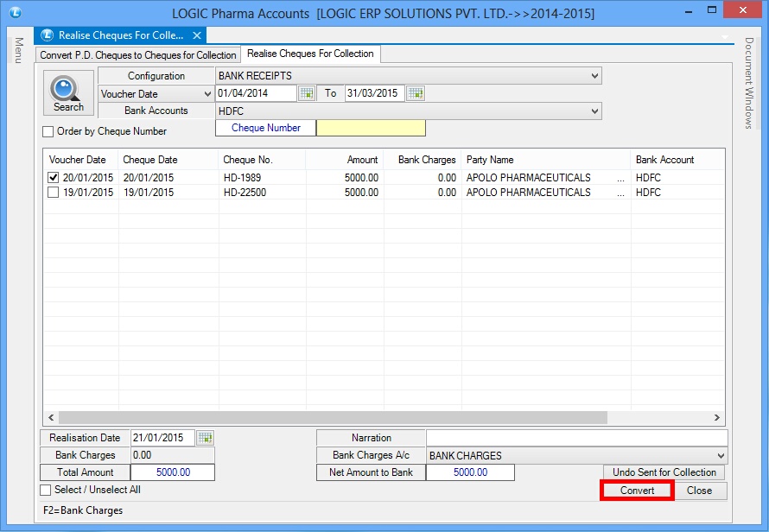The image size is (769, 532).
Task: Switch to Convert P.D. Cheques tab
Action: tap(138, 54)
